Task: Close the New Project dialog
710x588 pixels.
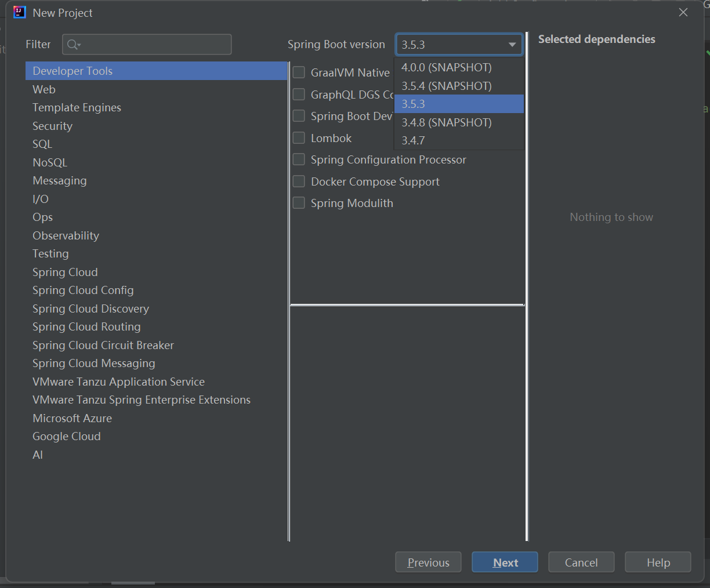Action: coord(683,12)
